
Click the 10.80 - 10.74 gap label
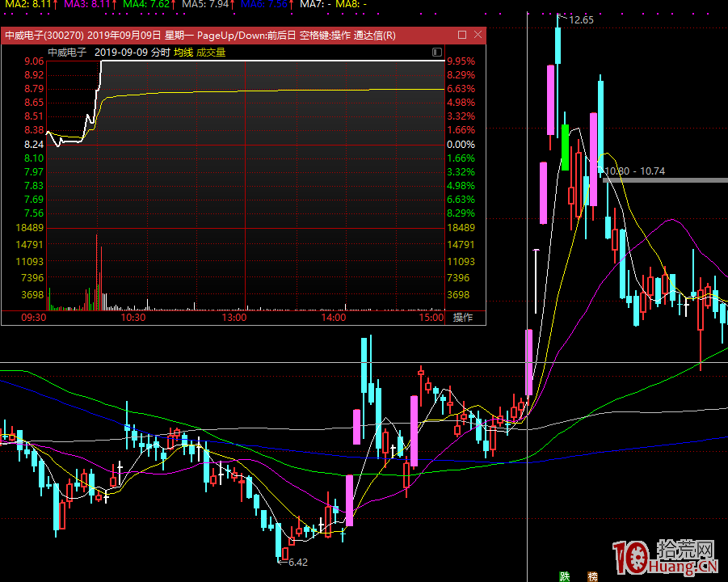pos(635,171)
